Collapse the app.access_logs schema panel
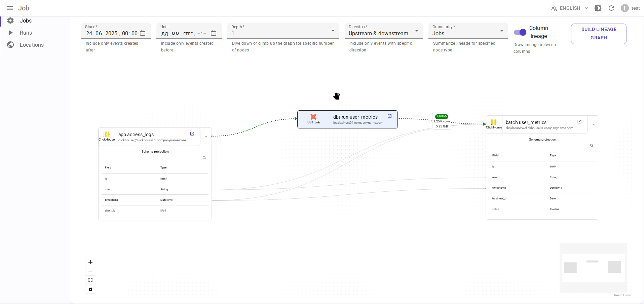644x304 pixels. (x=206, y=137)
